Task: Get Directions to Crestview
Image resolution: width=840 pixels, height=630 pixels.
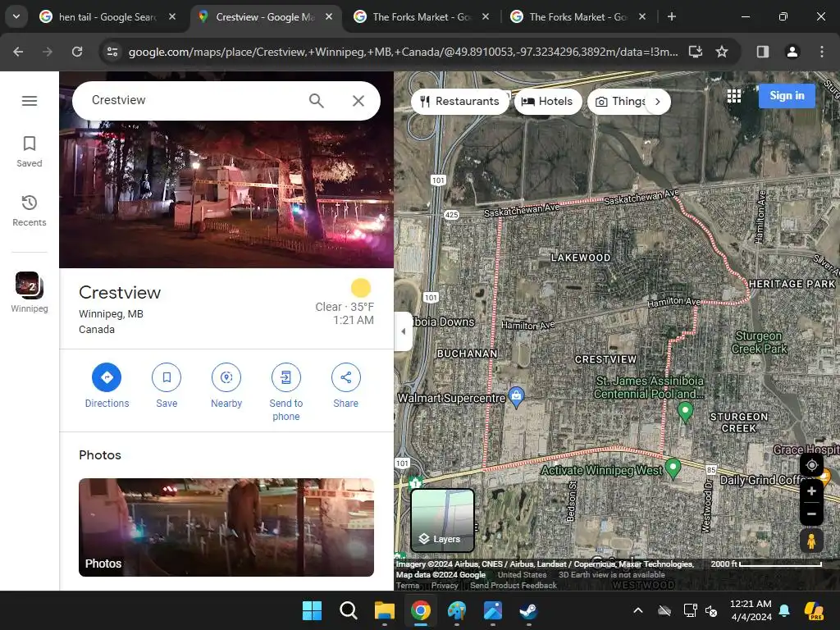Action: pos(107,386)
